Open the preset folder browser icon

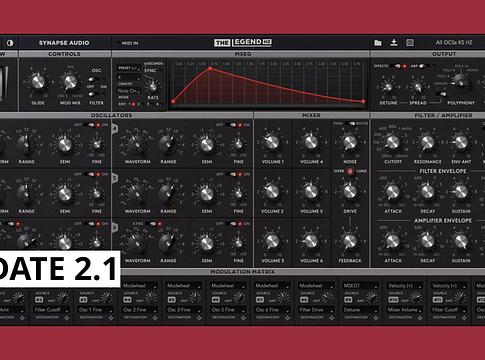378,43
